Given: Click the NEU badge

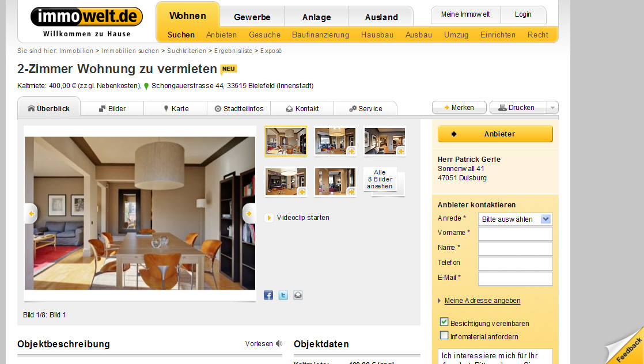Looking at the screenshot, I should [229, 69].
